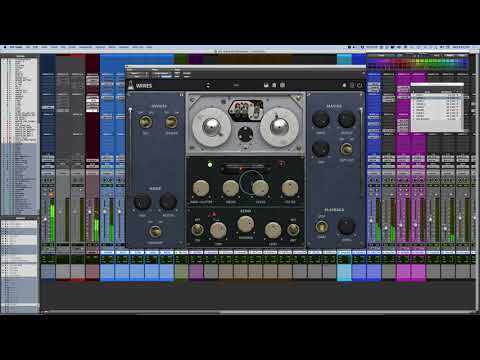This screenshot has width=480, height=360.
Task: Open the Edit menu
Action: pyautogui.click(x=35, y=47)
